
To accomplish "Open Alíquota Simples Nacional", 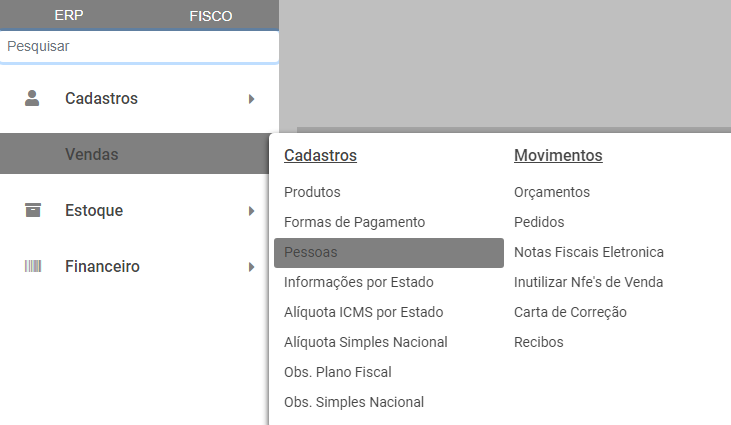I will click(x=365, y=342).
